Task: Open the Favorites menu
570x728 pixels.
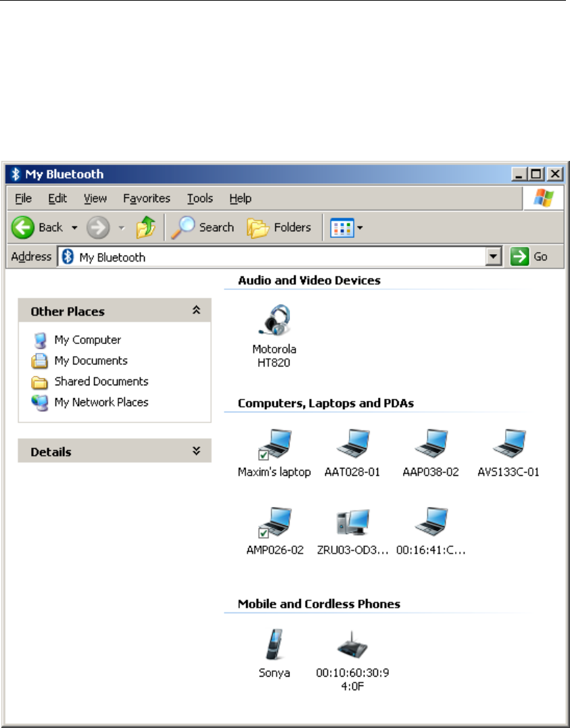Action: click(x=147, y=198)
